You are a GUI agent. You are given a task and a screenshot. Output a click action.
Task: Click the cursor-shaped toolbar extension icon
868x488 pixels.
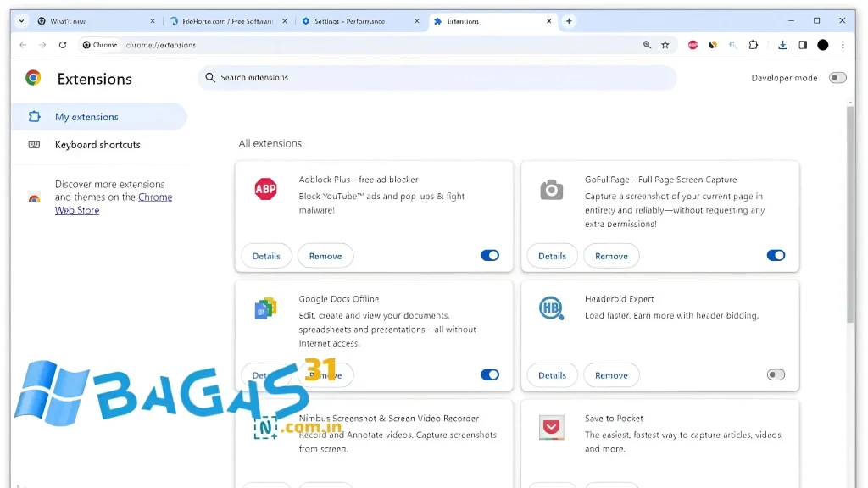(x=733, y=45)
